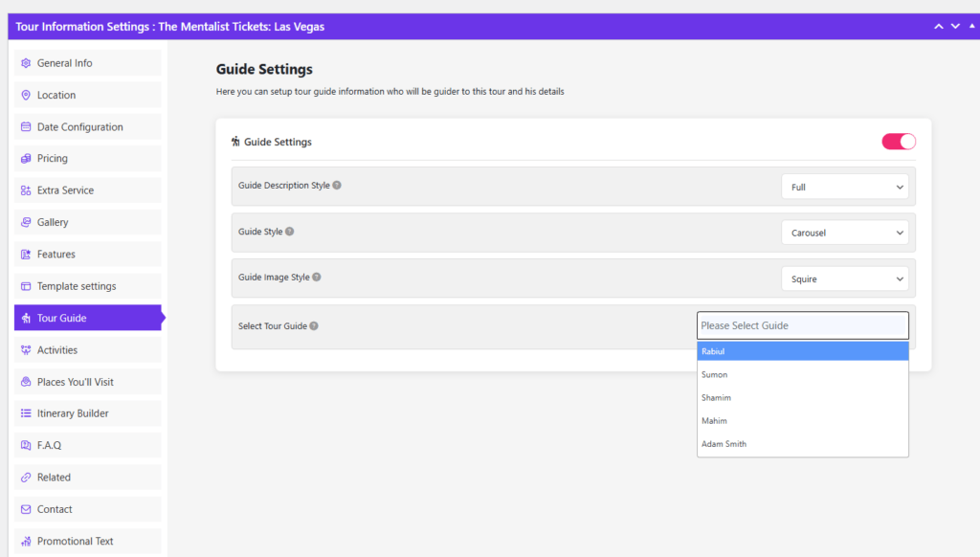The height and width of the screenshot is (557, 980).
Task: Go to the F.A.Q section
Action: 24,445
